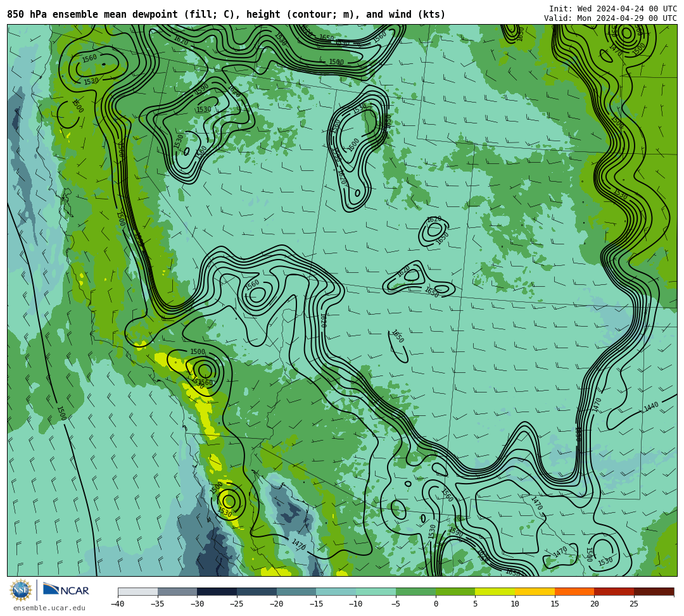The height and width of the screenshot is (616, 684).
Task: Click the '−20' colorbar tick label
Action: tap(277, 604)
